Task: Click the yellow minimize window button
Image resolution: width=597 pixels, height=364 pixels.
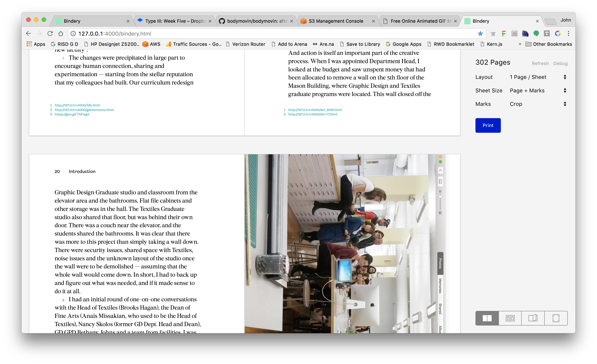Action: tap(36, 20)
